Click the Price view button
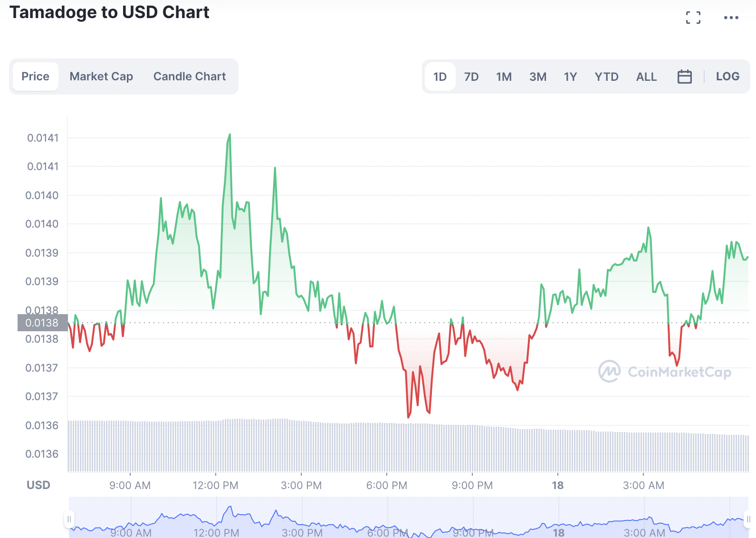Viewport: 756px width, 538px height. (x=35, y=76)
